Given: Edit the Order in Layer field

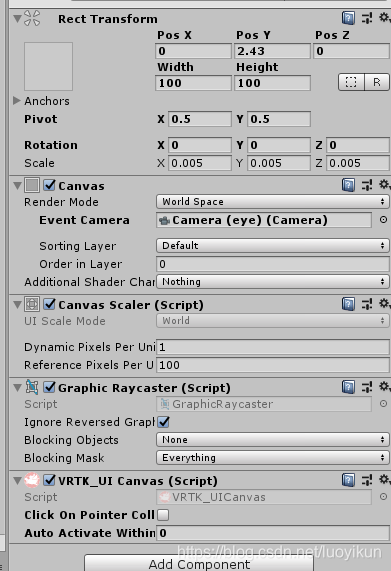Looking at the screenshot, I should [x=273, y=264].
